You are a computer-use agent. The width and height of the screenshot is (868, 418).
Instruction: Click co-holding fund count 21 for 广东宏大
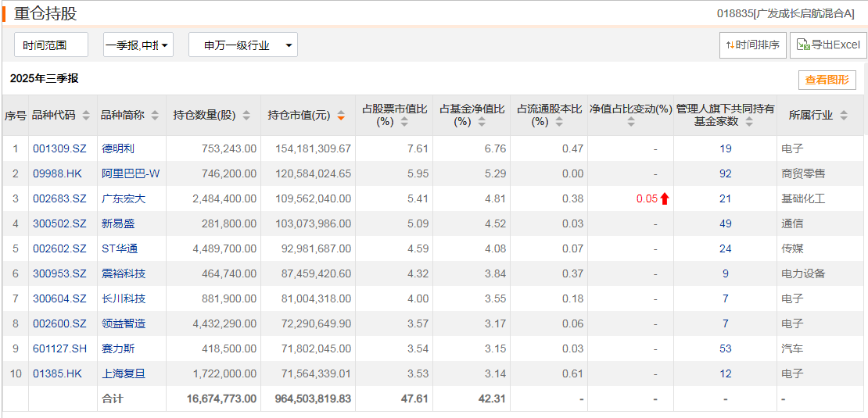(725, 199)
